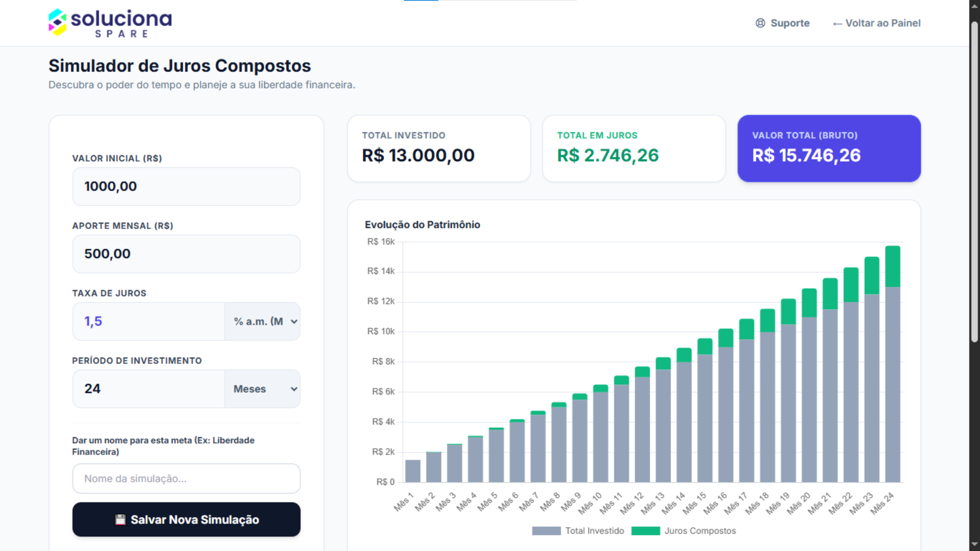Click the Soluciona Spare logo

point(110,23)
